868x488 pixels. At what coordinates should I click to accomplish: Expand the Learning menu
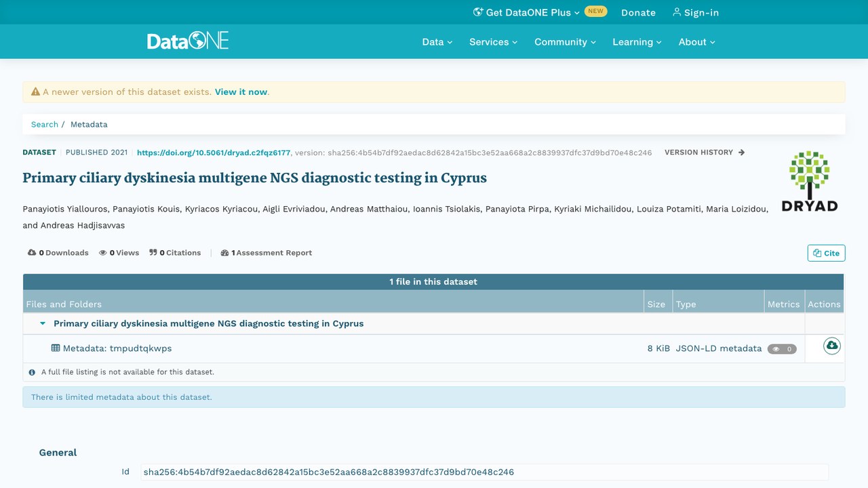637,42
